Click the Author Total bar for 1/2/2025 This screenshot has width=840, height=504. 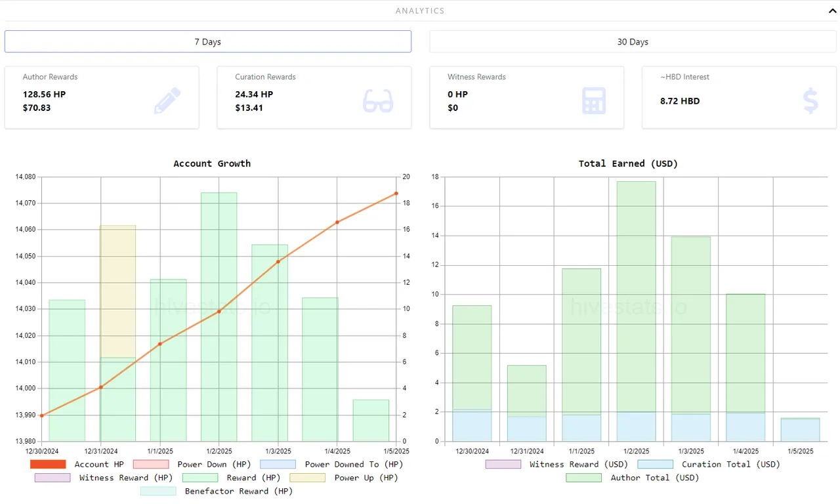(x=637, y=297)
